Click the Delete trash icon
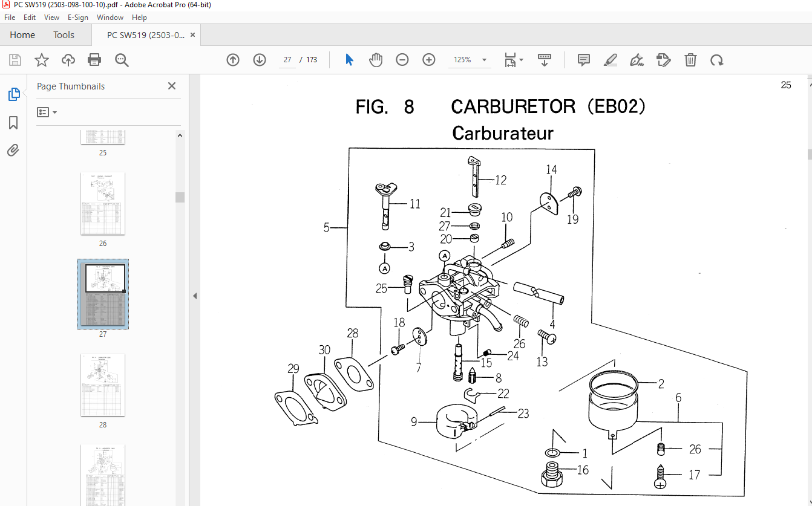This screenshot has width=812, height=506. click(x=690, y=60)
